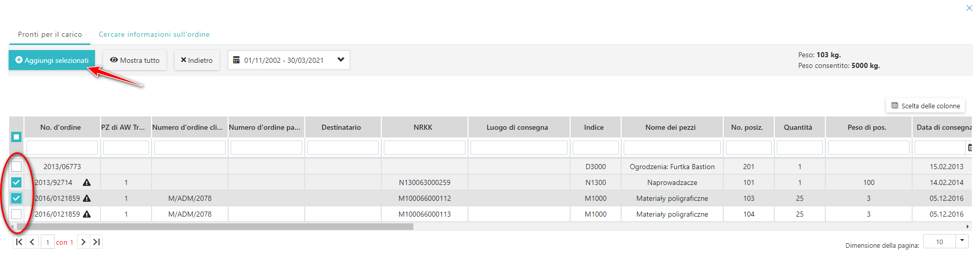Select the Pronti per il carico tab
980x280 pixels.
50,34
